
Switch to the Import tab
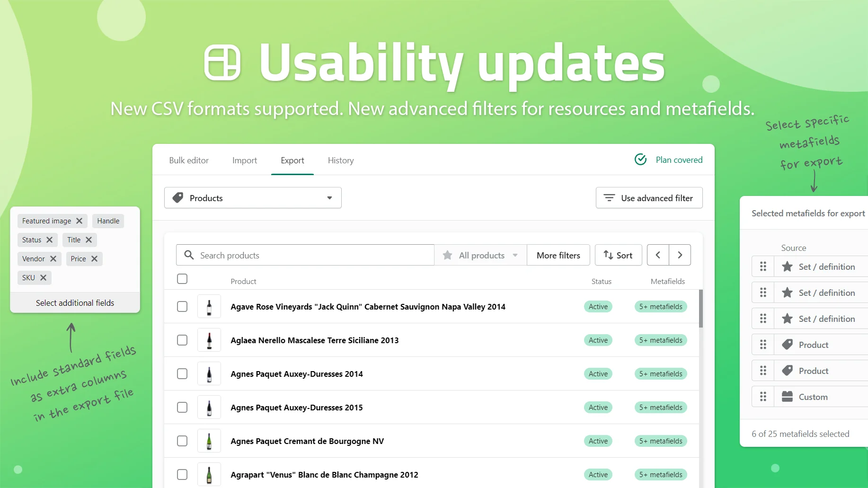tap(245, 160)
